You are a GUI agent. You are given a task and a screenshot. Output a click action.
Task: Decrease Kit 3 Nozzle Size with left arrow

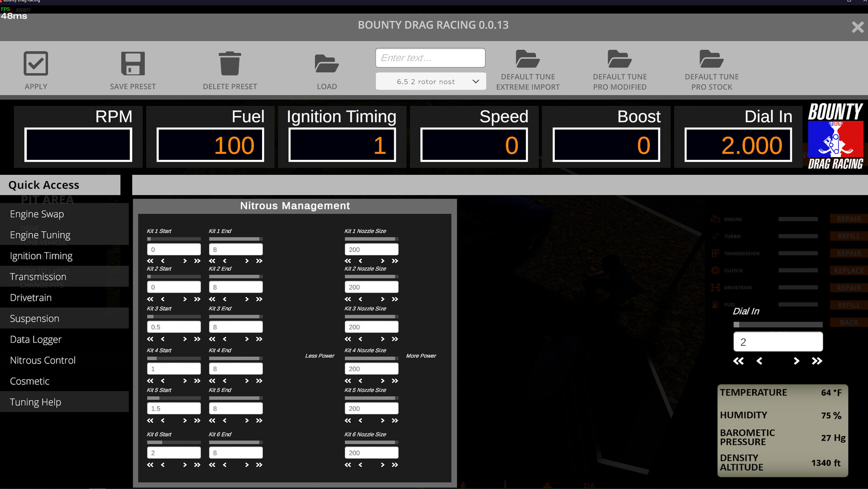360,339
